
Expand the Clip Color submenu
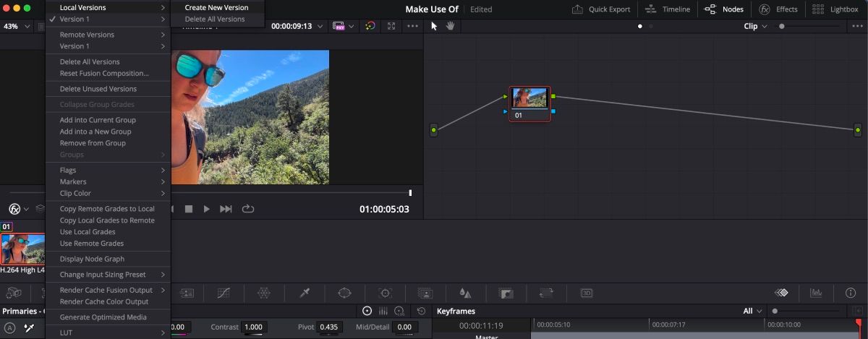[109, 193]
